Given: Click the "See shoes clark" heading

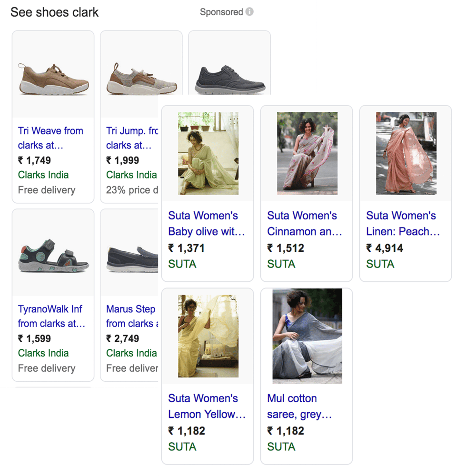Looking at the screenshot, I should (x=54, y=12).
